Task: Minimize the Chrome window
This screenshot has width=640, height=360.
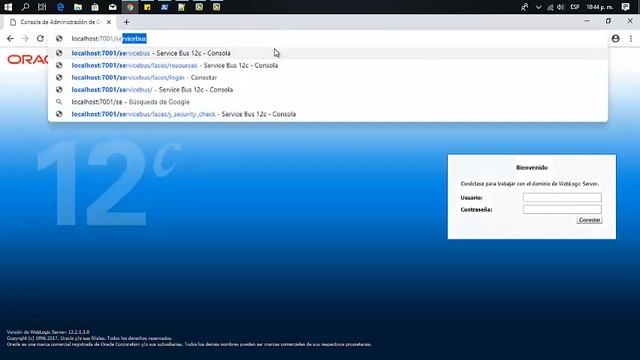Action: click(587, 21)
